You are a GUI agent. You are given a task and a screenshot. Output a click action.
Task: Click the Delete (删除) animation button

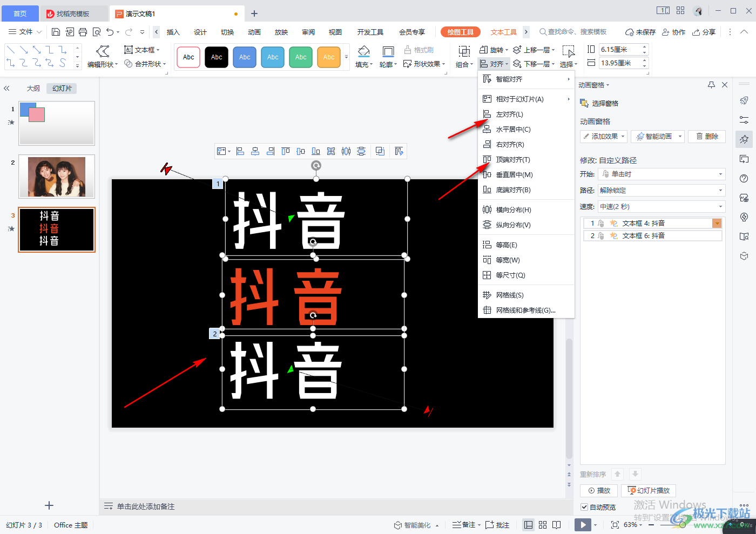[707, 137]
